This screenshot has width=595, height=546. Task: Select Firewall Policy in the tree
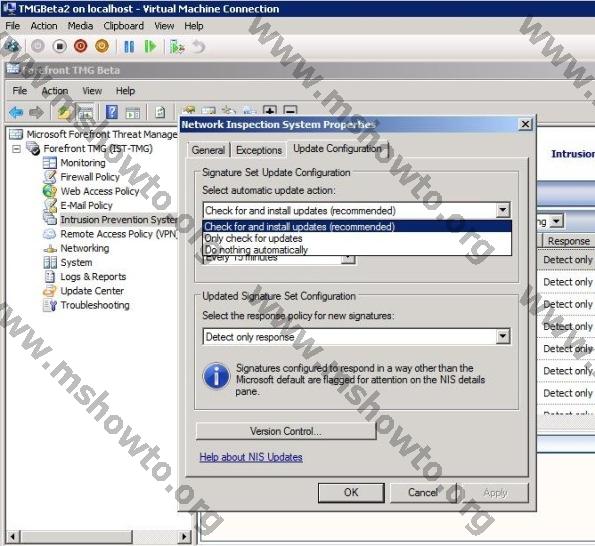click(x=90, y=177)
